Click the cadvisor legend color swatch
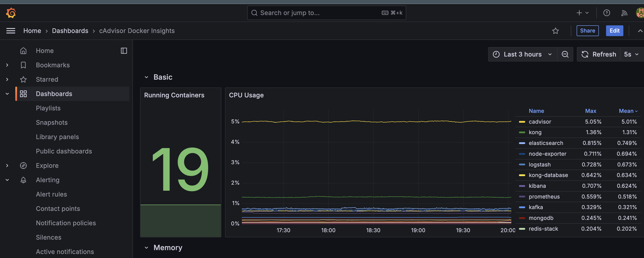Viewport: 644px width, 258px height. point(522,122)
